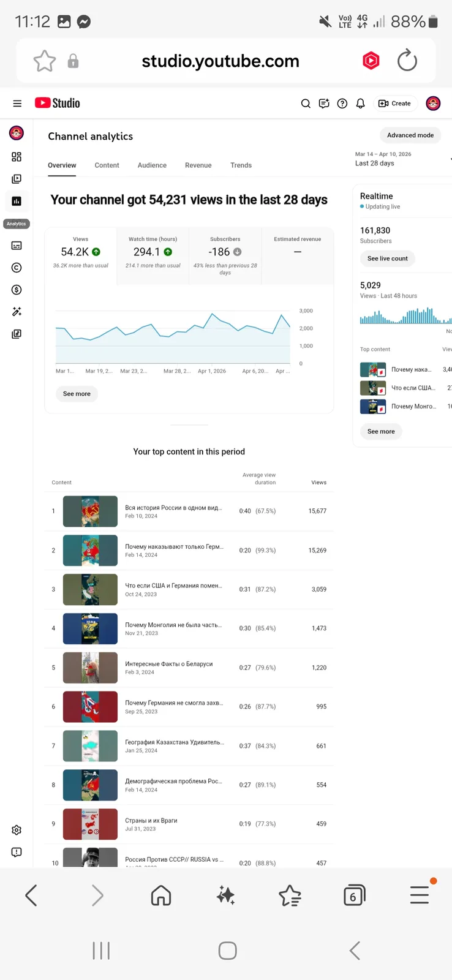The width and height of the screenshot is (452, 980).
Task: Open the help question mark icon
Action: click(x=342, y=104)
